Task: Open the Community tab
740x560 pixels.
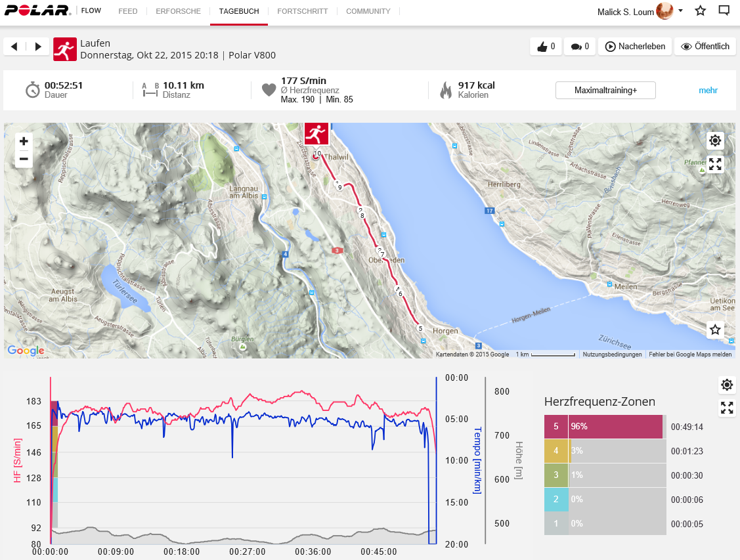Action: coord(368,11)
